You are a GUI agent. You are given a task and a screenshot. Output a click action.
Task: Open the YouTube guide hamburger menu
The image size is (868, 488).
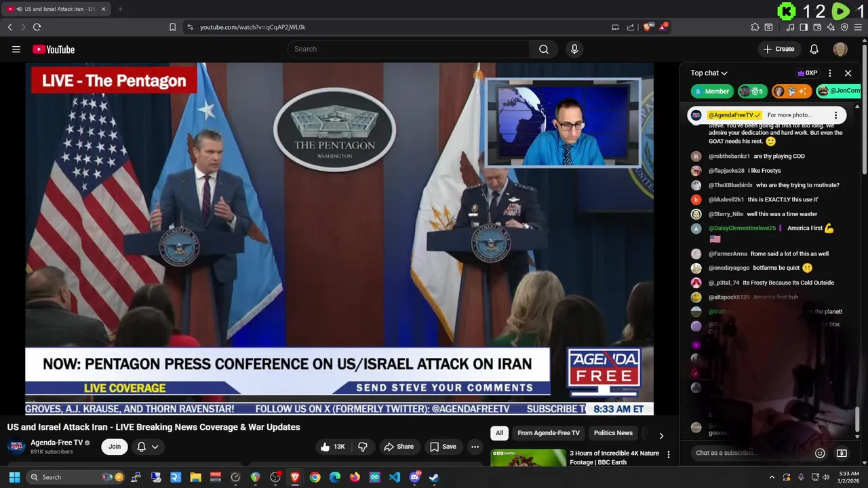click(x=16, y=49)
